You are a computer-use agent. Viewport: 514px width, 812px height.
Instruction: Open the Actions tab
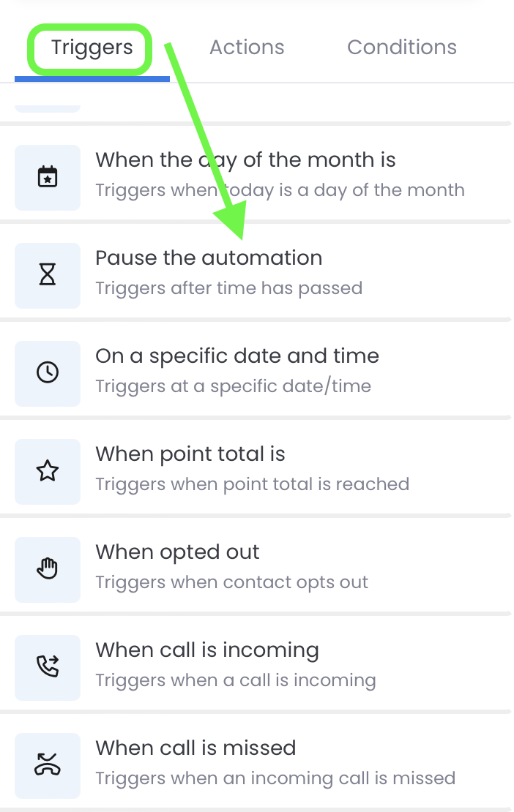247,48
